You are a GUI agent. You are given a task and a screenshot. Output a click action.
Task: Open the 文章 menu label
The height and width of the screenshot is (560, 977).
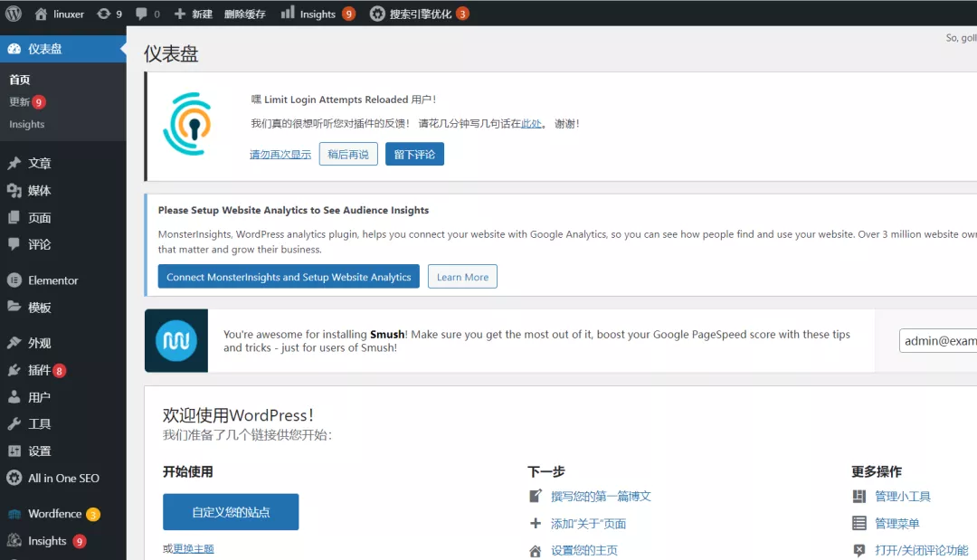point(39,163)
